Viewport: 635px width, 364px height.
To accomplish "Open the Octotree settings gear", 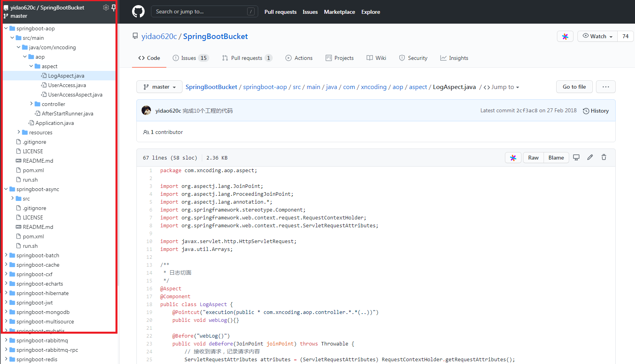I will coord(106,7).
